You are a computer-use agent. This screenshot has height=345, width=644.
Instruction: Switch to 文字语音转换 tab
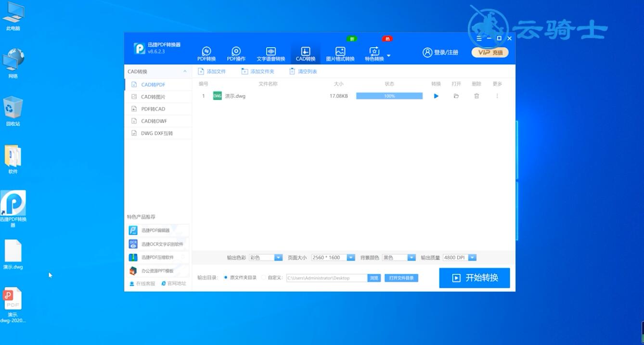(x=270, y=54)
